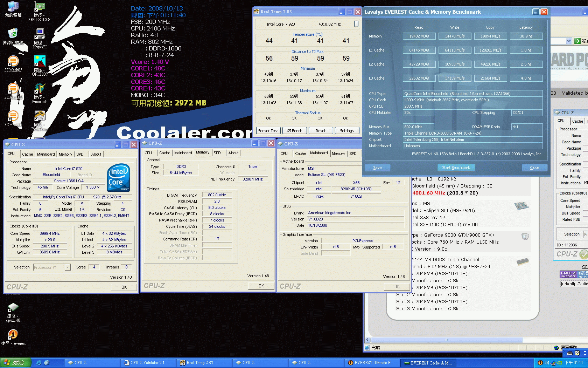Click the CPU-Z Memory window's title bar icon

pyautogui.click(x=145, y=143)
